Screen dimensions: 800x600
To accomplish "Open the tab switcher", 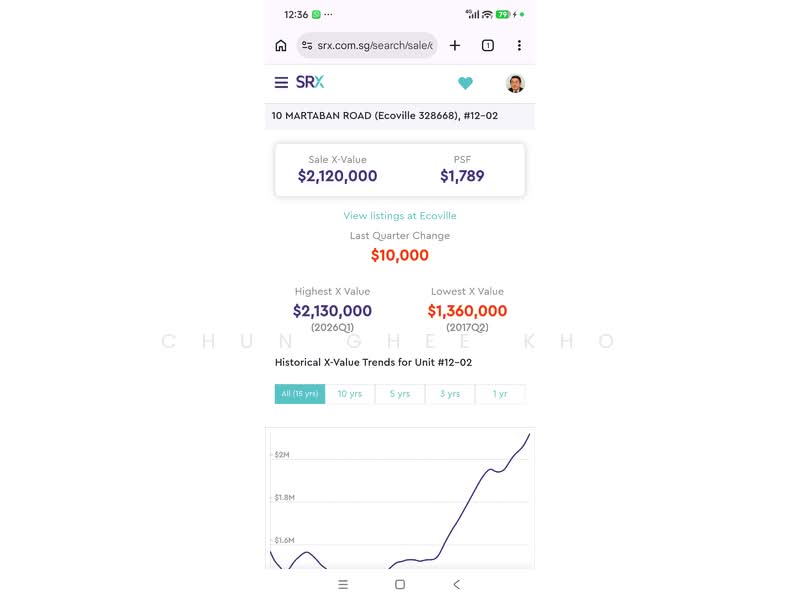I will tap(488, 45).
